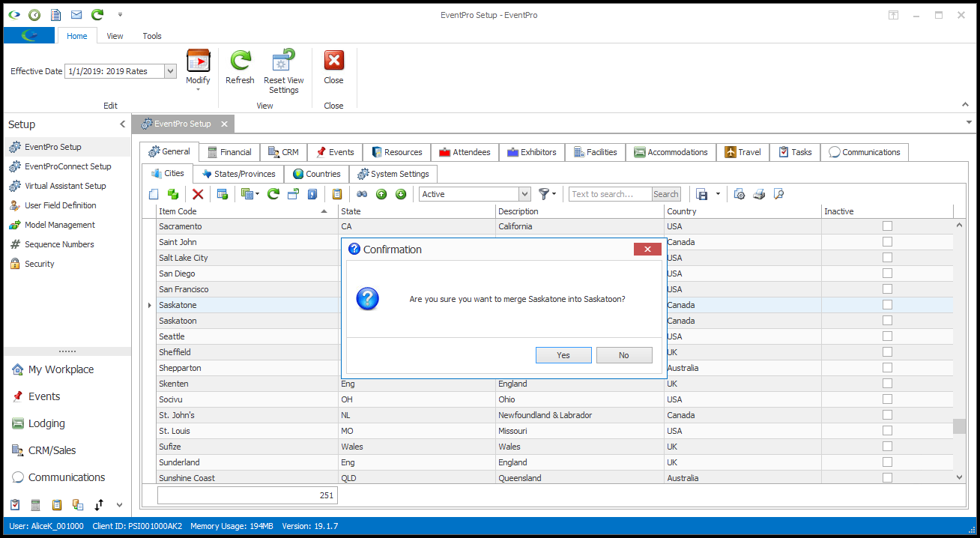This screenshot has height=538, width=980.
Task: Open the Active status filter dropdown
Action: (524, 194)
